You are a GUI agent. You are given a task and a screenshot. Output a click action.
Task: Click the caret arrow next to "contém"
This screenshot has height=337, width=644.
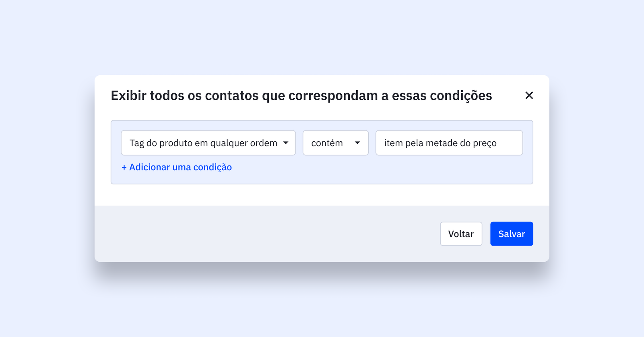(x=357, y=143)
